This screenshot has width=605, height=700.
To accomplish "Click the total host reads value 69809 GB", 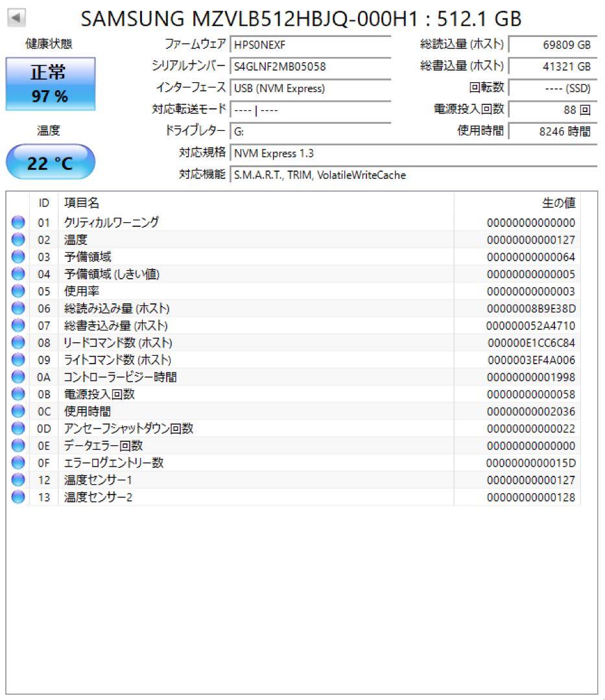I will tap(552, 45).
